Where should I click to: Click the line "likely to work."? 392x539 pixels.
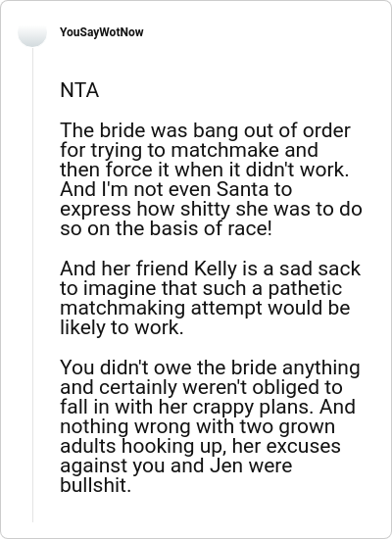click(122, 327)
